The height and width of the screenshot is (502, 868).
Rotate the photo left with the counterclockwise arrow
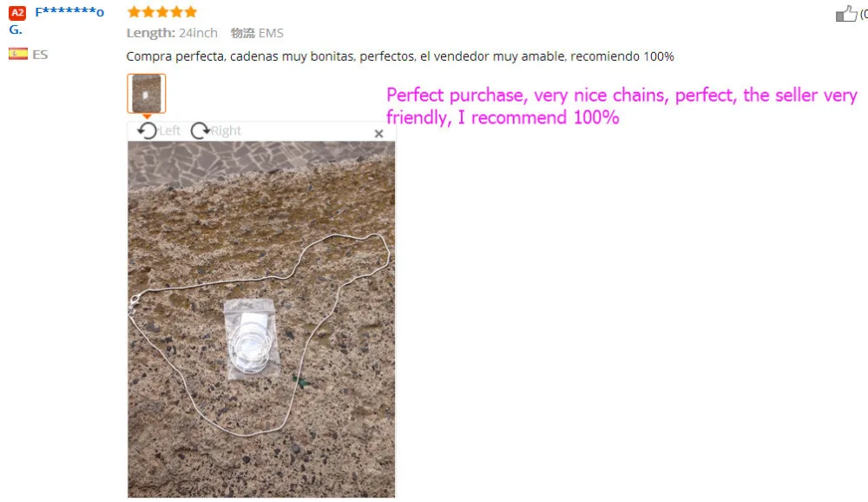148,131
